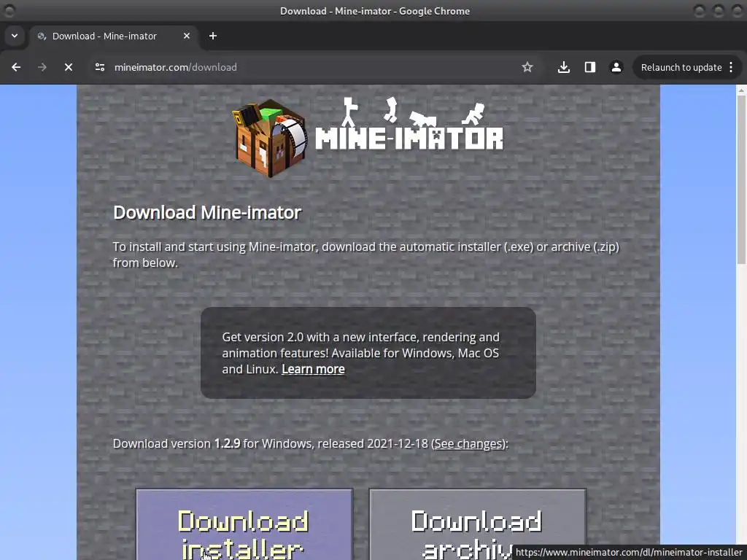The width and height of the screenshot is (747, 560).
Task: Open the Chrome downloads icon
Action: (x=564, y=67)
